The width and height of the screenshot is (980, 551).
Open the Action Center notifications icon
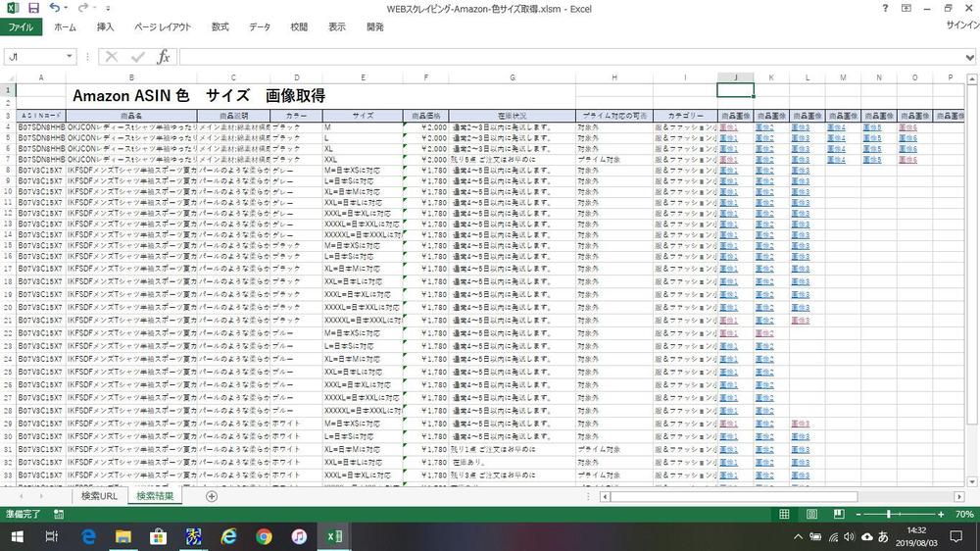click(956, 536)
